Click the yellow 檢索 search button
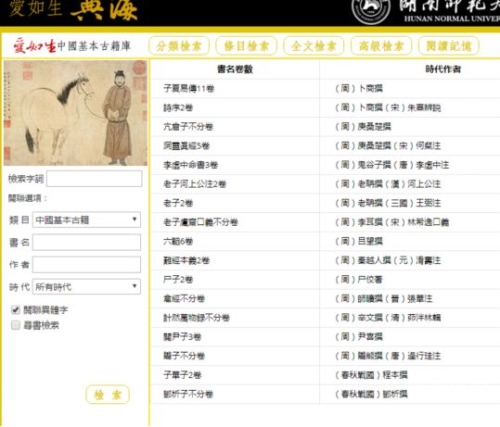Screen dimensions: 500x427 click(107, 395)
